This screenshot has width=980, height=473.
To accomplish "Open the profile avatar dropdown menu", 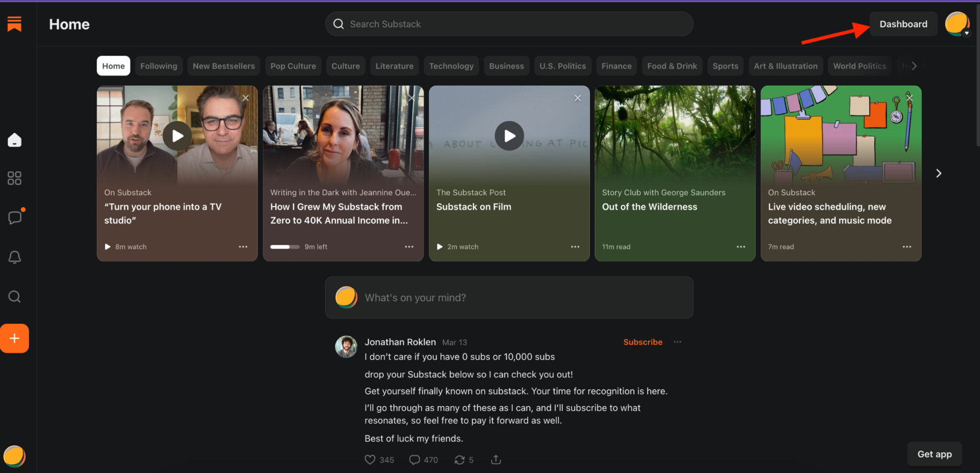I will pos(956,23).
